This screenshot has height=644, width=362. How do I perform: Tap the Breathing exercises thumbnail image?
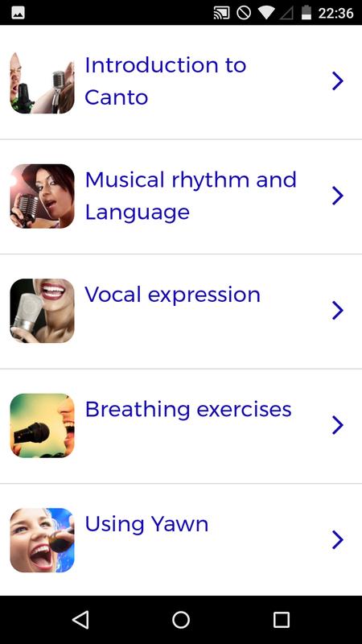43,426
